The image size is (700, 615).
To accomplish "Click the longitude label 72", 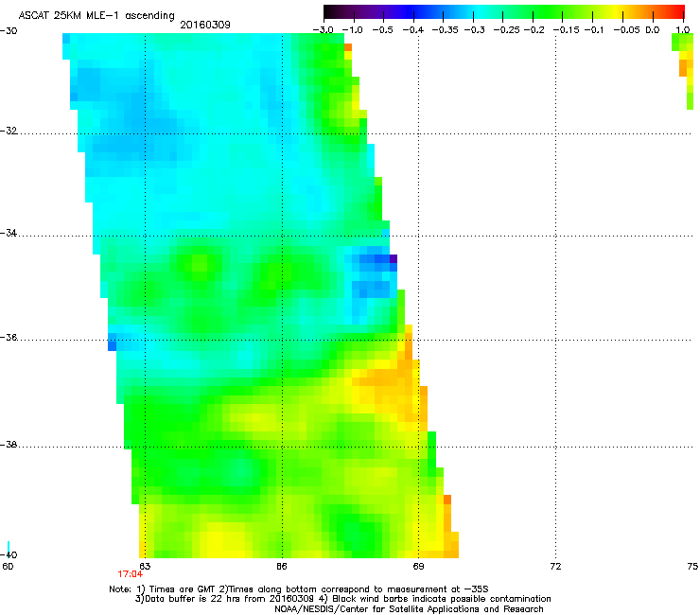I will pos(555,567).
